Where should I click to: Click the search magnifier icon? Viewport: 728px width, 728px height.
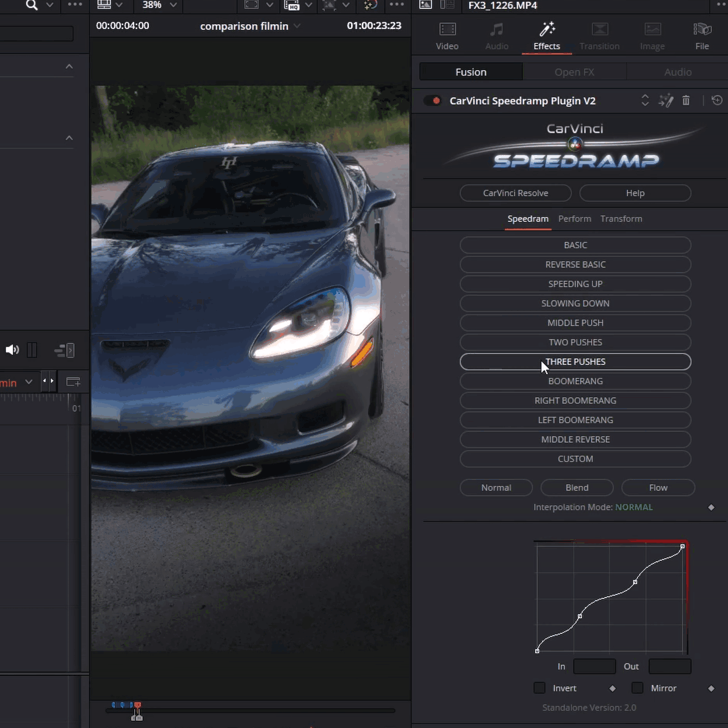pyautogui.click(x=32, y=5)
